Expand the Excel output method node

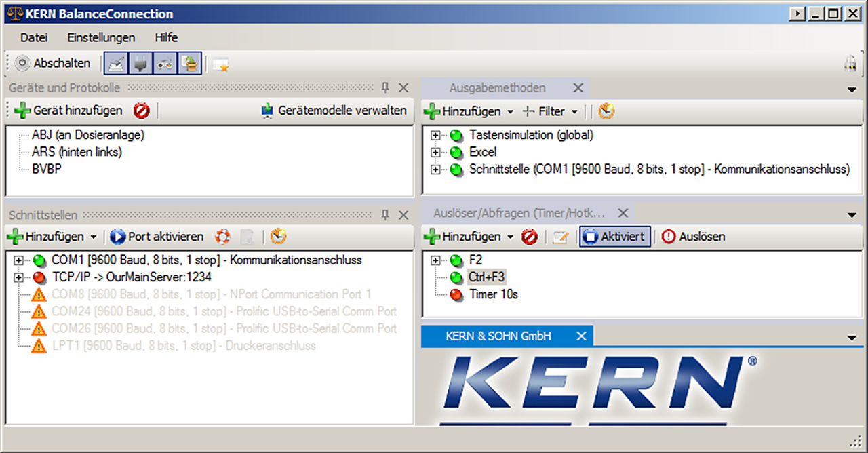[435, 153]
